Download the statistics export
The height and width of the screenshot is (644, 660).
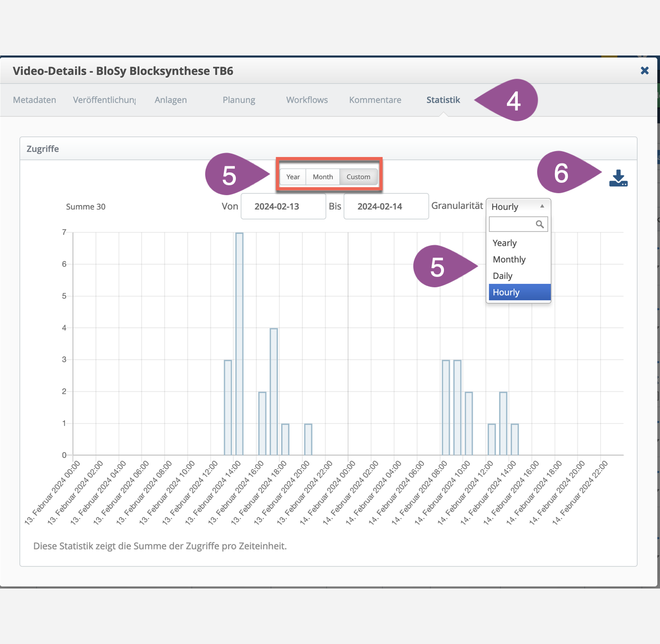tap(618, 178)
